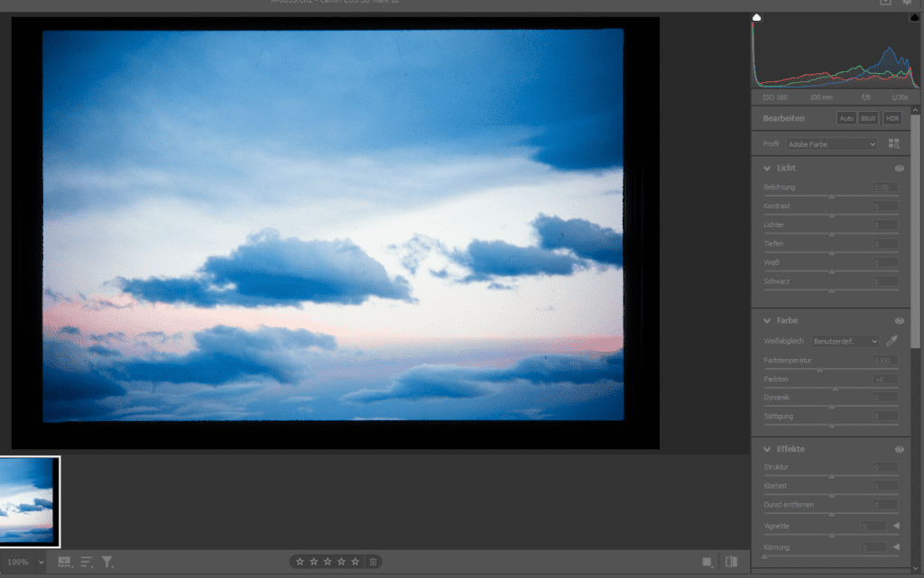Toggle shadow clipping warning in histogram
This screenshot has width=924, height=578.
coord(757,17)
